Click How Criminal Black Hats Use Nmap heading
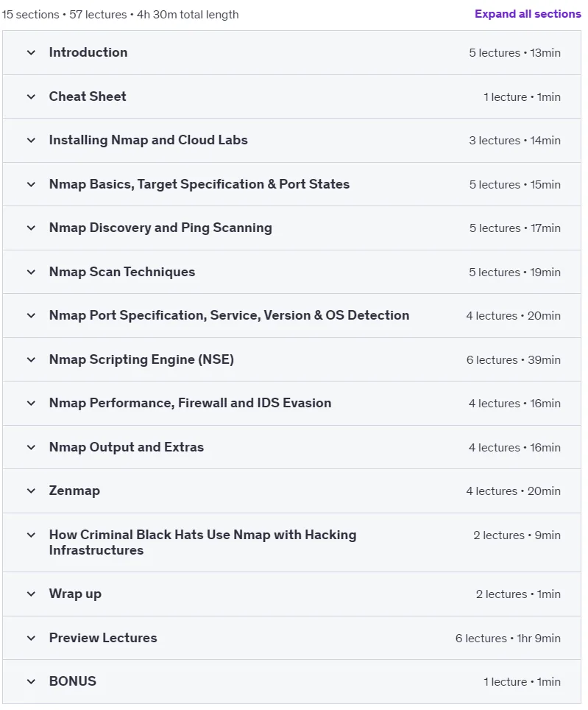Image resolution: width=588 pixels, height=710 pixels. (202, 542)
